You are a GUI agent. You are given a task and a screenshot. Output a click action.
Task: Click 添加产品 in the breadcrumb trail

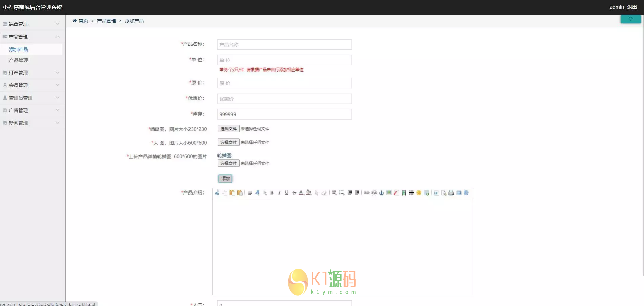(x=134, y=21)
